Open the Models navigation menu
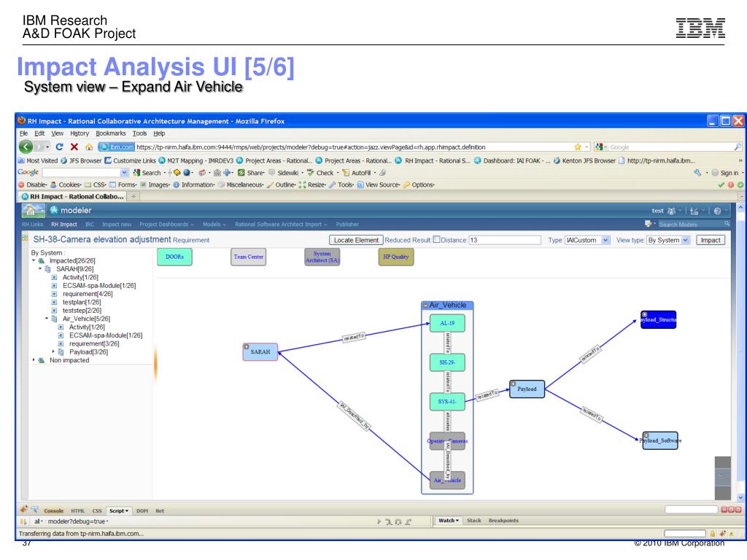The height and width of the screenshot is (560, 747). coord(214,225)
